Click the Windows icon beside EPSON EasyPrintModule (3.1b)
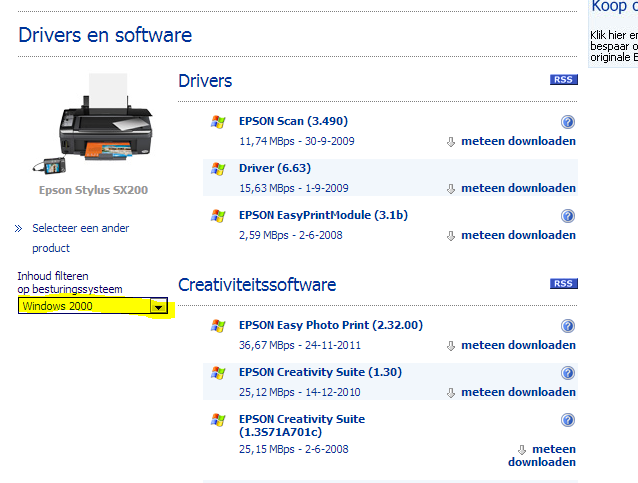Screen dimensions: 638x483 click(x=218, y=216)
